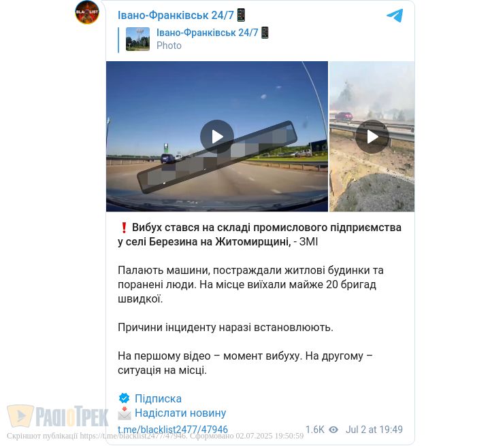Image resolution: width=490 pixels, height=448 pixels.
Task: Open the Івано-Франківськ 24/7 channel title
Action: click(x=176, y=15)
